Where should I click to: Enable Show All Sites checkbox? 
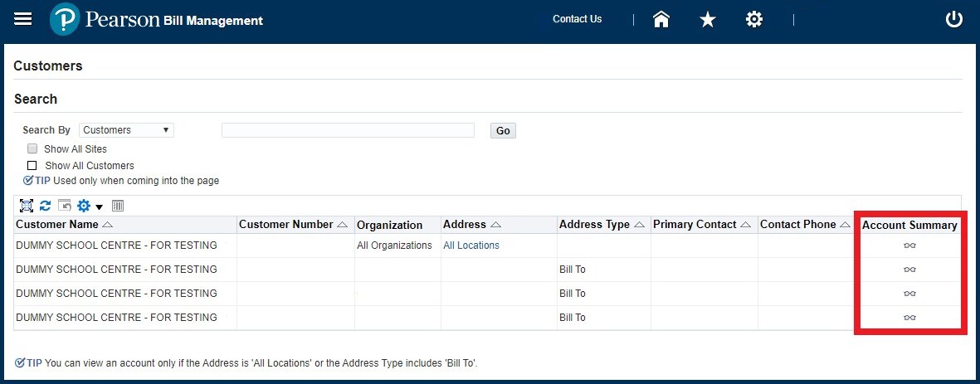(x=32, y=149)
